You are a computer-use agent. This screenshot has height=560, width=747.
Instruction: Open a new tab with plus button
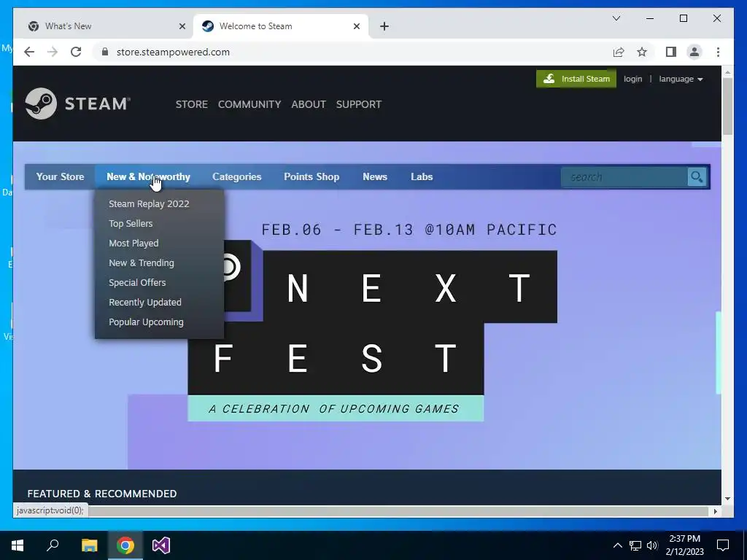[384, 26]
